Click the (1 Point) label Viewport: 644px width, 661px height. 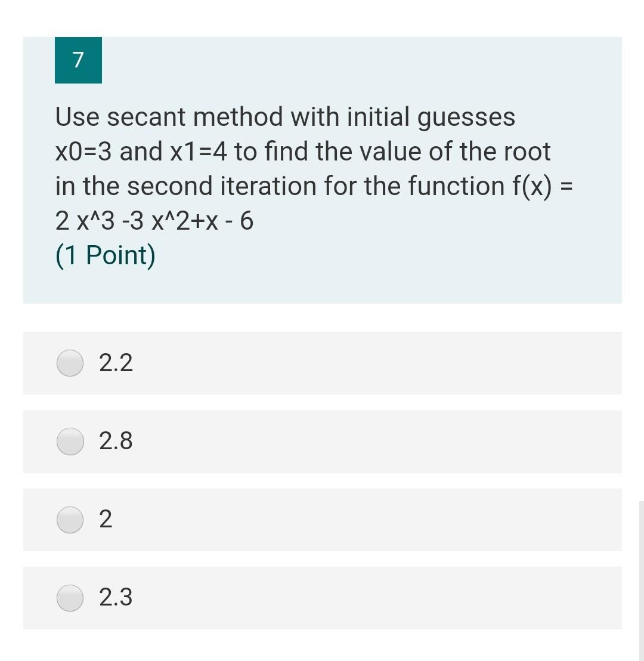104,255
